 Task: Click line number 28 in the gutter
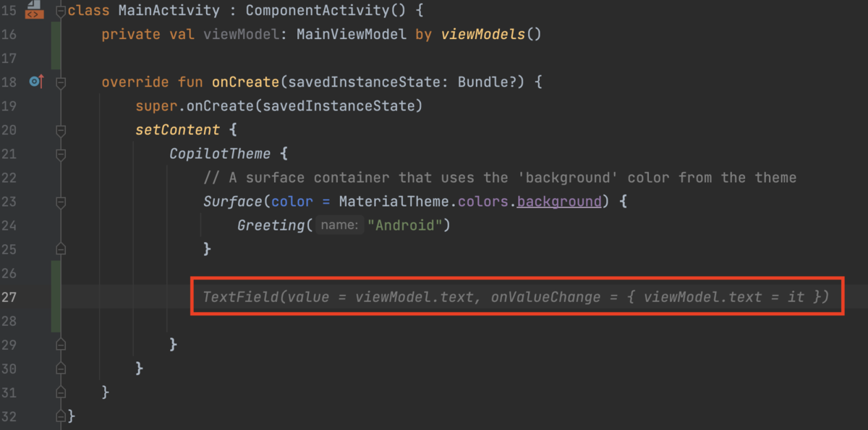pyautogui.click(x=9, y=320)
